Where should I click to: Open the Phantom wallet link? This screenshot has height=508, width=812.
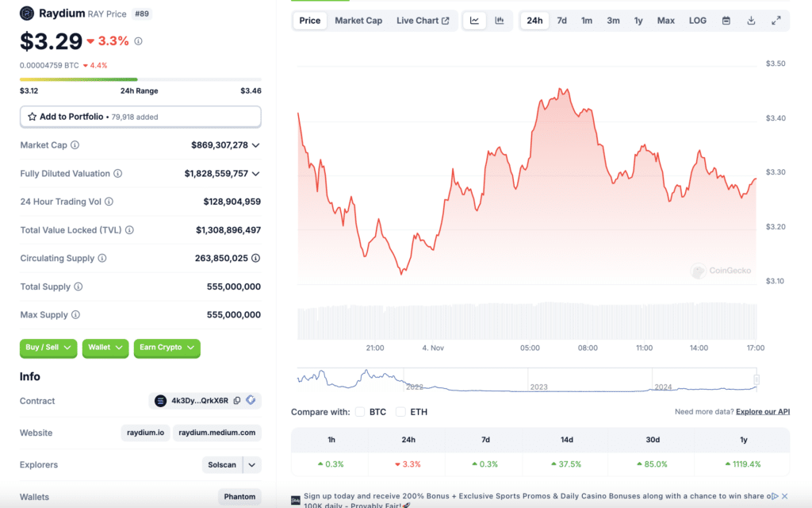pyautogui.click(x=239, y=497)
